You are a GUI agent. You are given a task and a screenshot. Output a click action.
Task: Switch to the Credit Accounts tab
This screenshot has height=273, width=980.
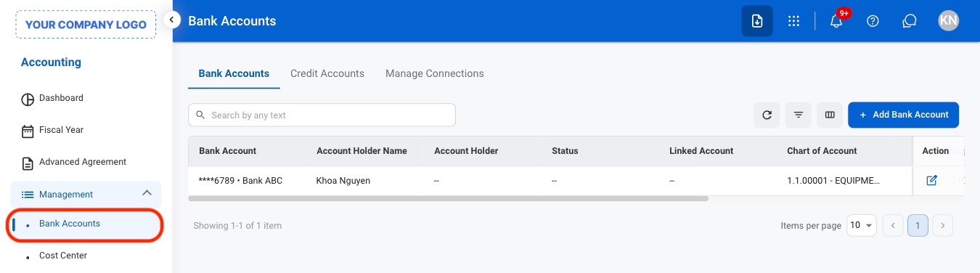(x=327, y=73)
